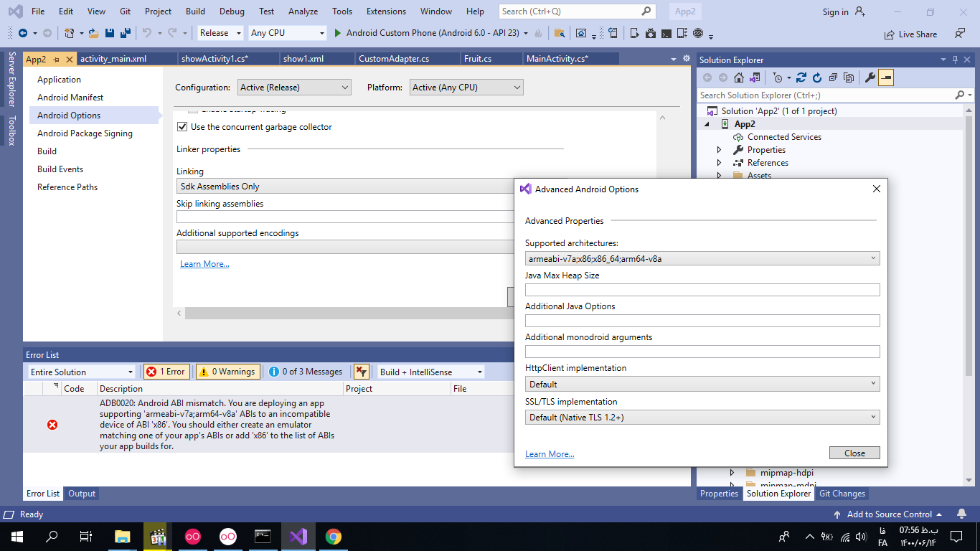Switch to the MainActivity.cs tab
Screen dimensions: 980x551
pos(557,59)
